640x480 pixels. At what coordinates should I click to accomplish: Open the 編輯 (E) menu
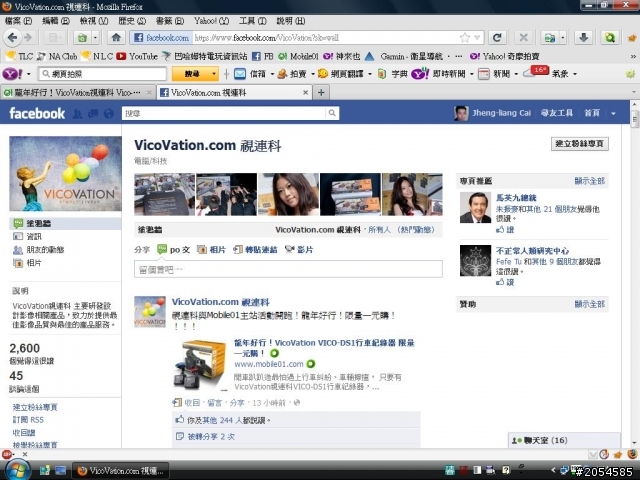[x=56, y=21]
